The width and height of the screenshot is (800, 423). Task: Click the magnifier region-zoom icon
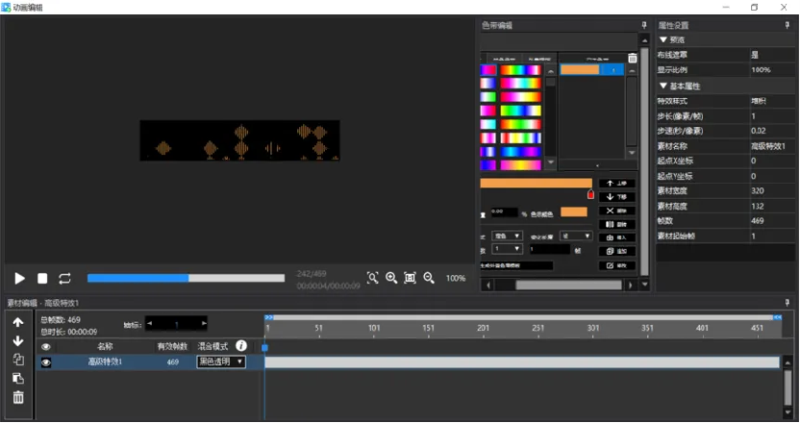(x=372, y=278)
